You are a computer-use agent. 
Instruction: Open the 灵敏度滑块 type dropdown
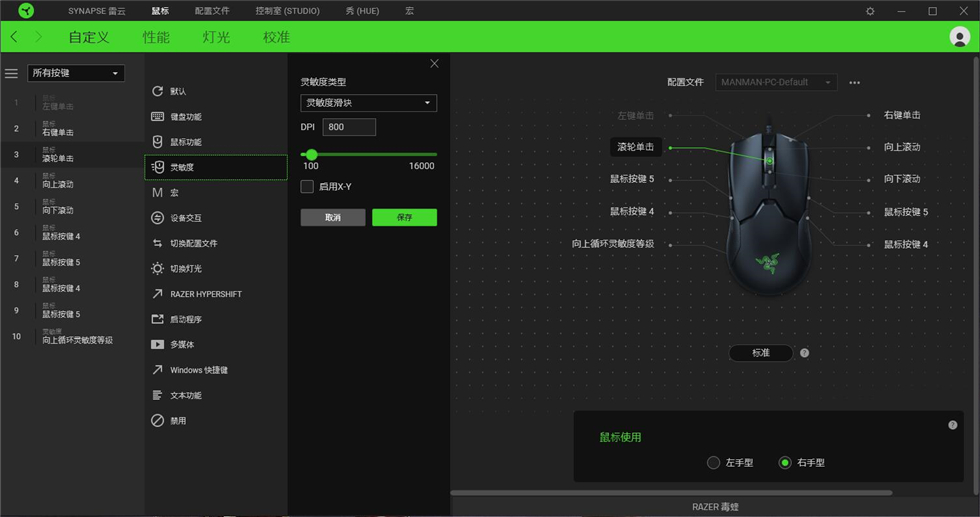coord(368,103)
